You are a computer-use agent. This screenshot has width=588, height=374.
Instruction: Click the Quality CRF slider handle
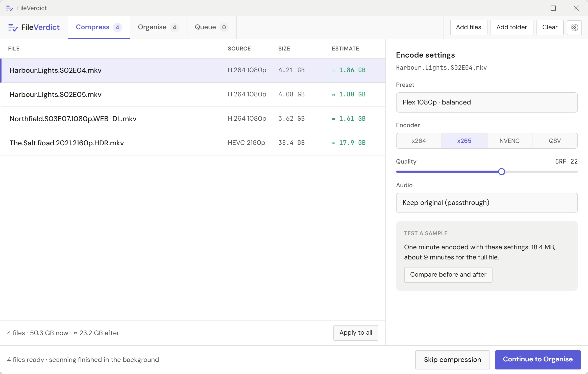point(502,172)
